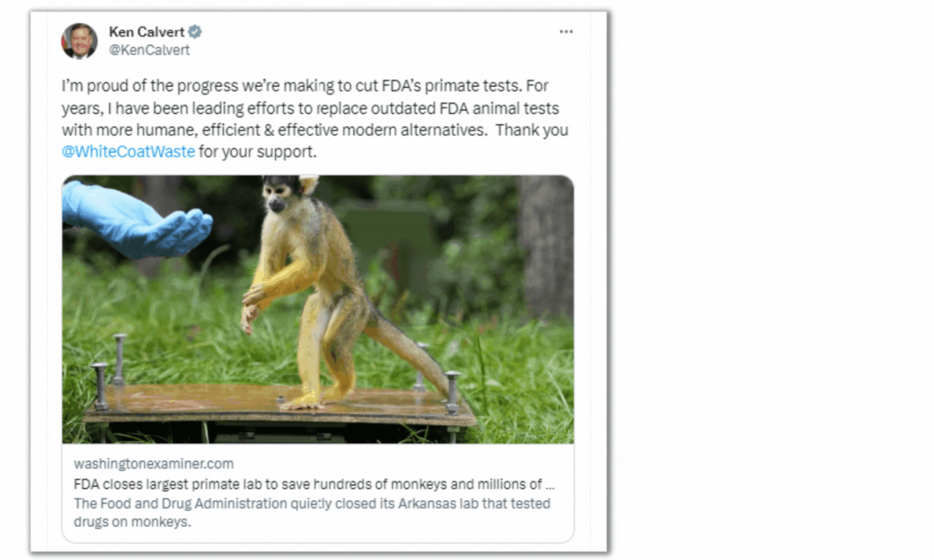Open the three-dot more options menu
Viewport: 934px width, 560px height.
pos(566,32)
